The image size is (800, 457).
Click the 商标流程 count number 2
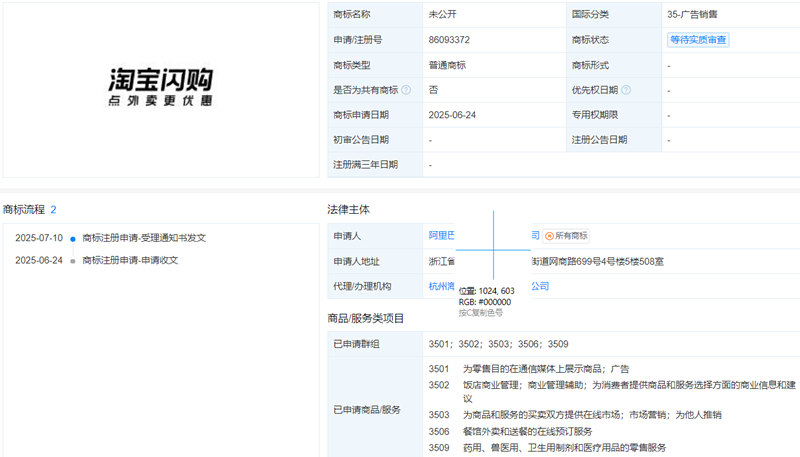click(x=53, y=210)
